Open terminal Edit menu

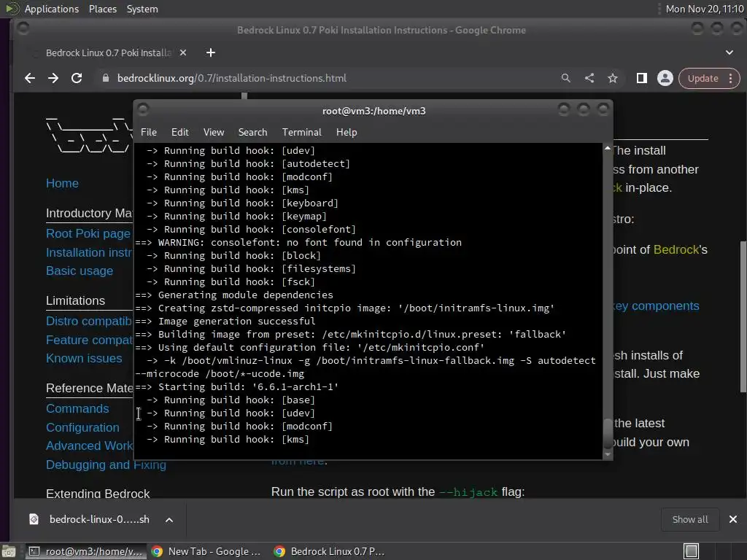pyautogui.click(x=179, y=133)
